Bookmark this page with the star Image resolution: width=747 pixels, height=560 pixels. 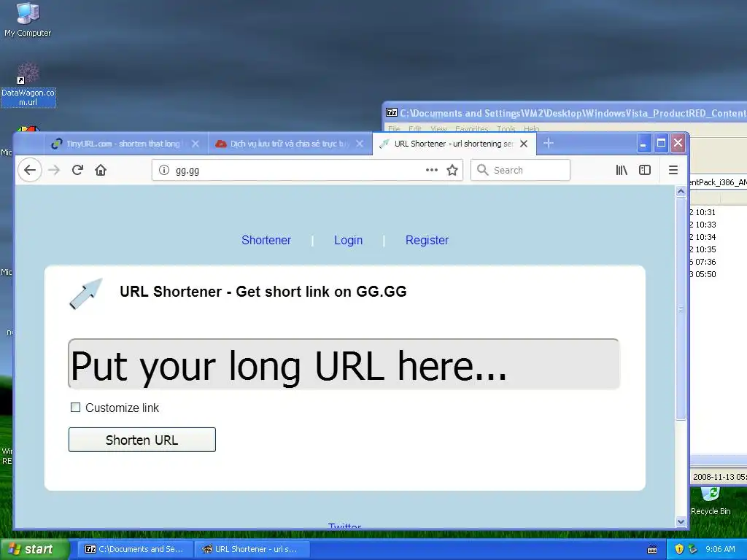(x=452, y=170)
